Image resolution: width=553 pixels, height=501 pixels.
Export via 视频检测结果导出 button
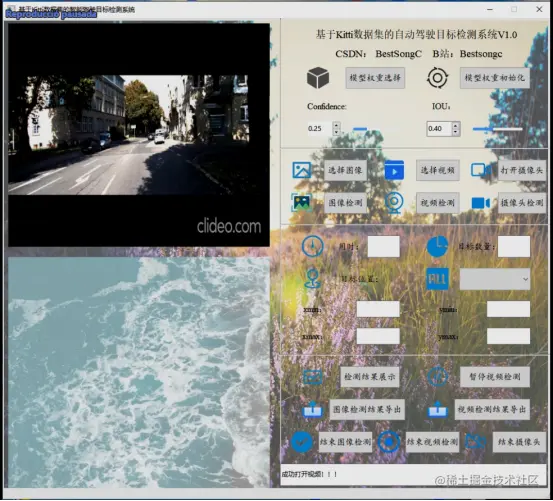pos(492,410)
